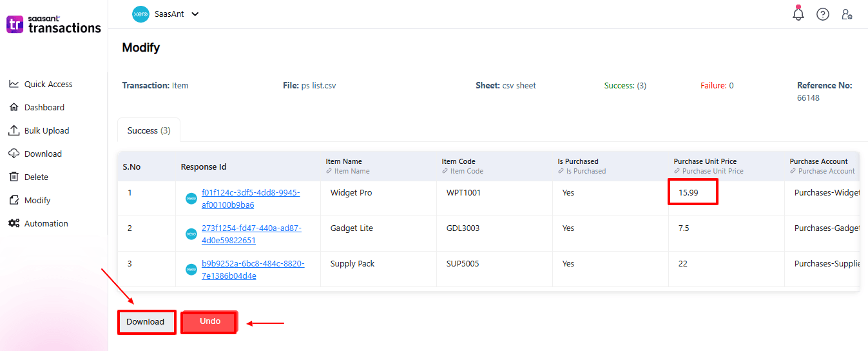Viewport: 868px width, 351px height.
Task: Click the SaasAnt Transactions logo
Action: [x=53, y=25]
